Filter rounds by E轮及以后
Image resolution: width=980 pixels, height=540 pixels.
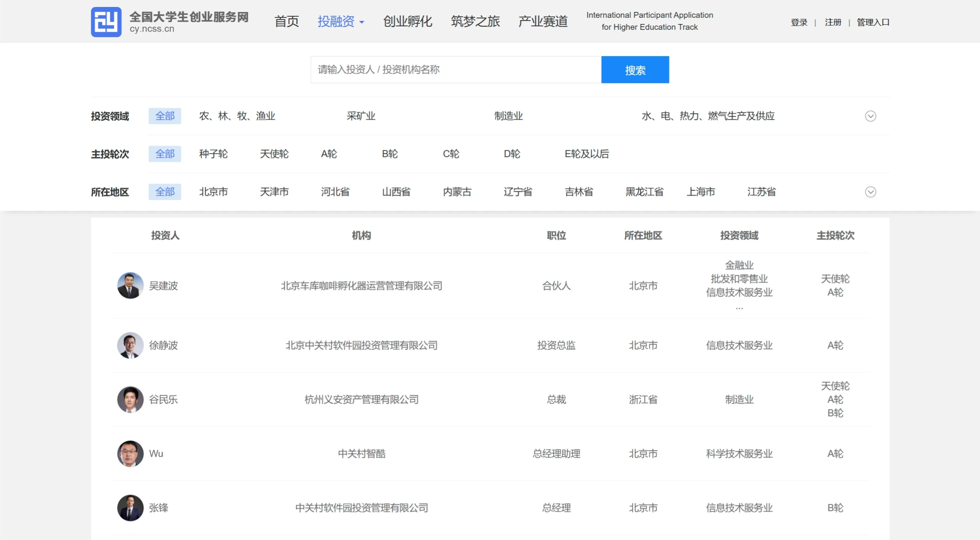(x=587, y=154)
